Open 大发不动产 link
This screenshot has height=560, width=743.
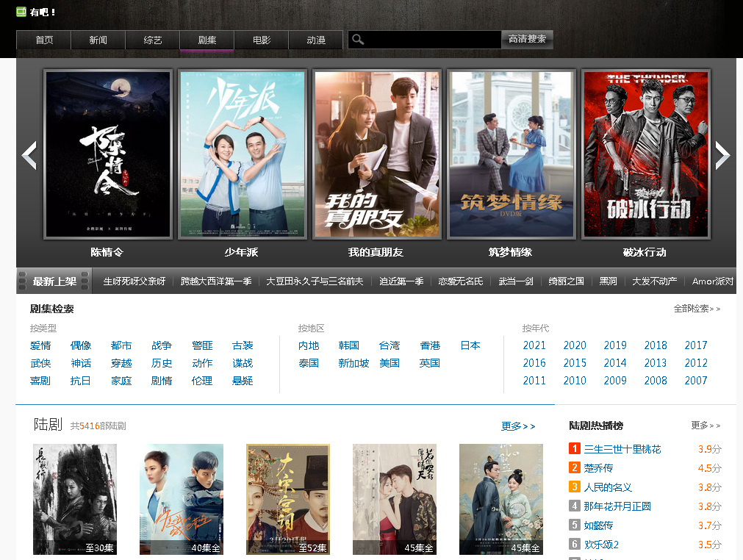pyautogui.click(x=654, y=281)
